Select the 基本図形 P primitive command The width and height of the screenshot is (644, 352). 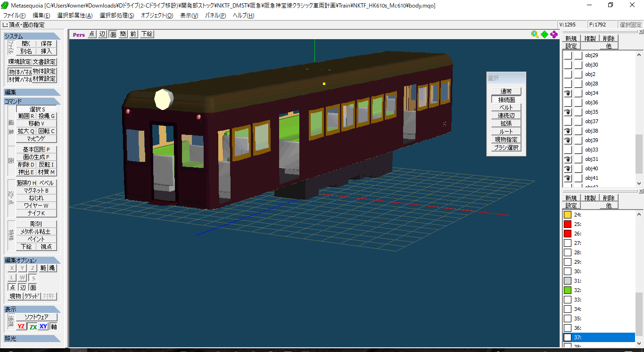[x=36, y=150]
